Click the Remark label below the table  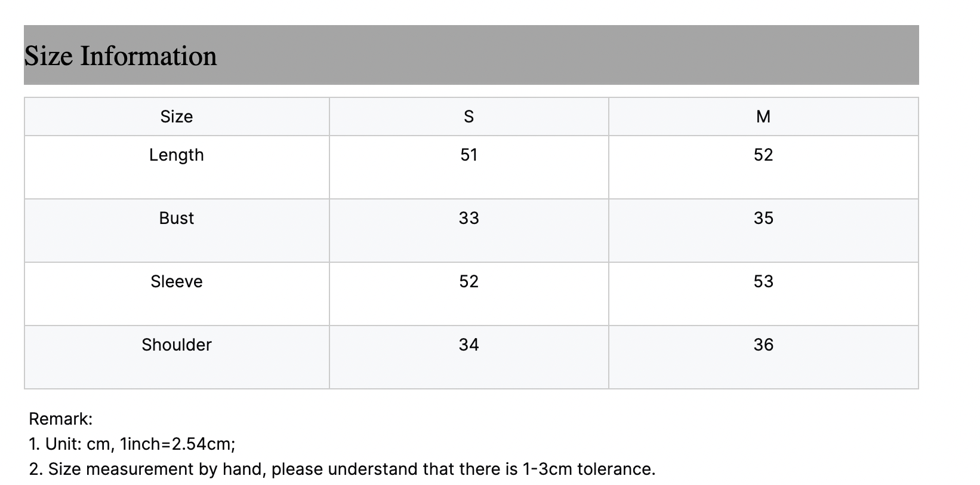pos(61,419)
